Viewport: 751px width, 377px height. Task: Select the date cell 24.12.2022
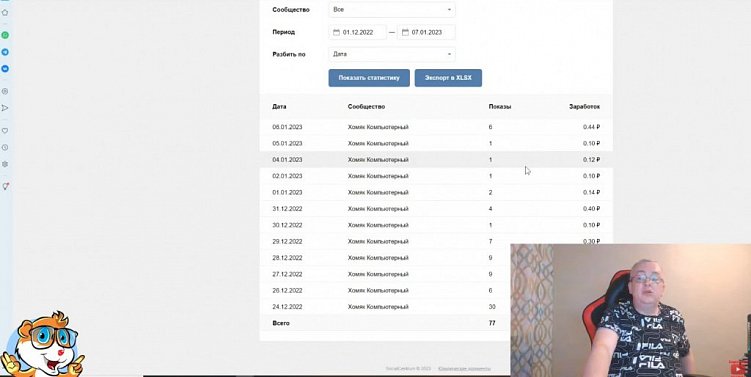(x=287, y=307)
